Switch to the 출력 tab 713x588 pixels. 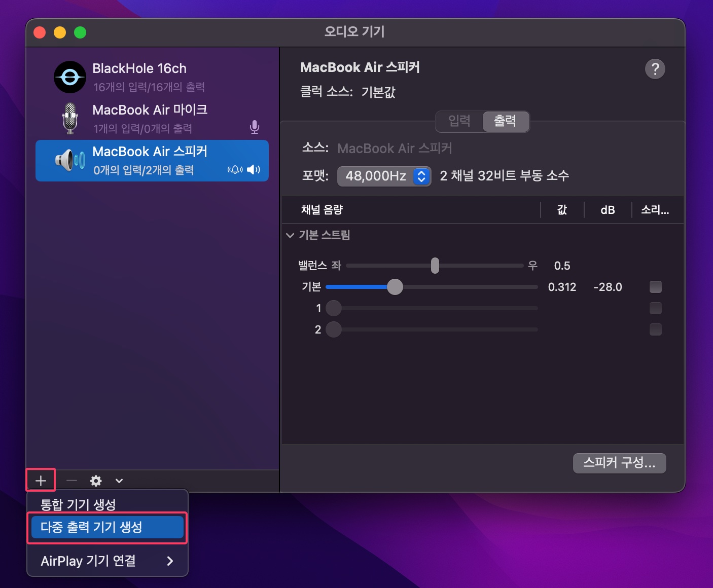(506, 121)
